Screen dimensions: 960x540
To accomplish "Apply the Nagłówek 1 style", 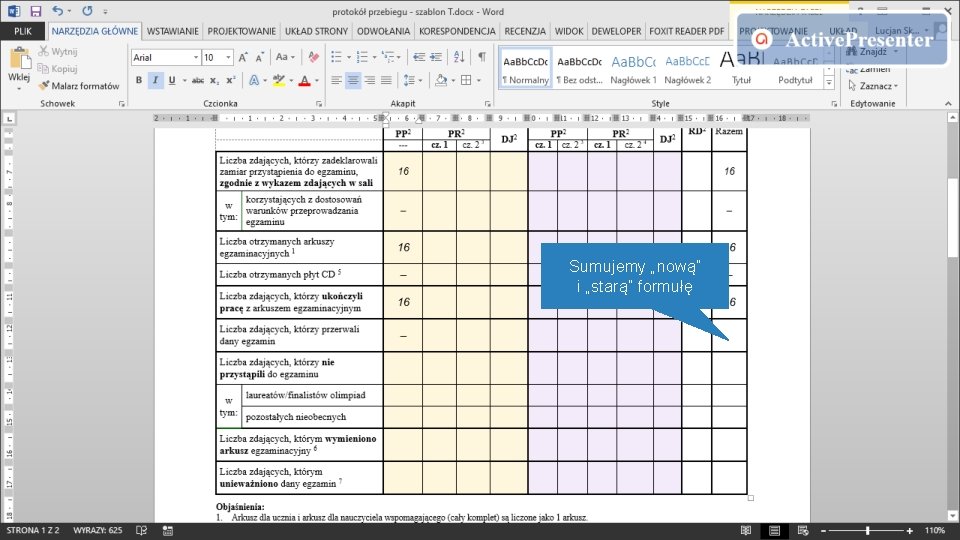I will [x=633, y=68].
